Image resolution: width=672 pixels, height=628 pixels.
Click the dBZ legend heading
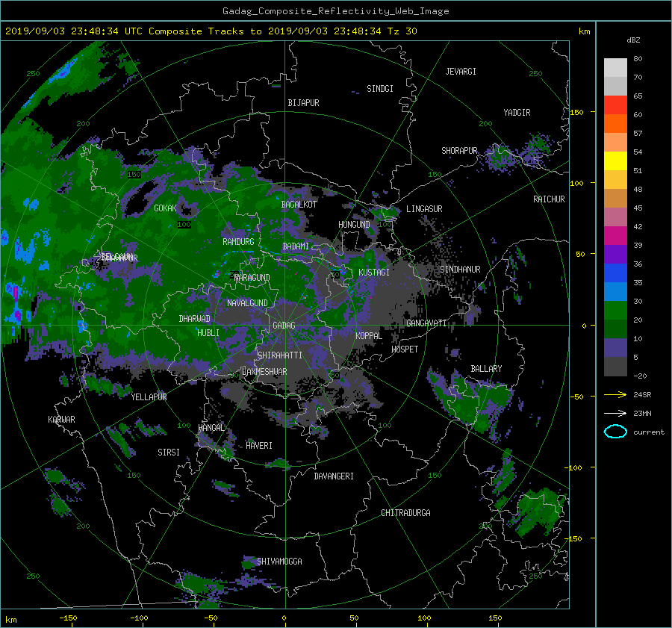pos(633,40)
